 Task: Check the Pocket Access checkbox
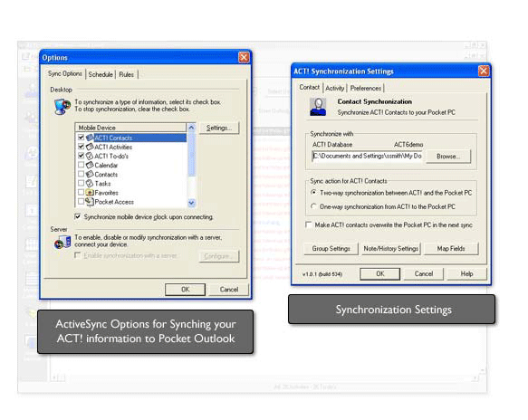pyautogui.click(x=81, y=201)
